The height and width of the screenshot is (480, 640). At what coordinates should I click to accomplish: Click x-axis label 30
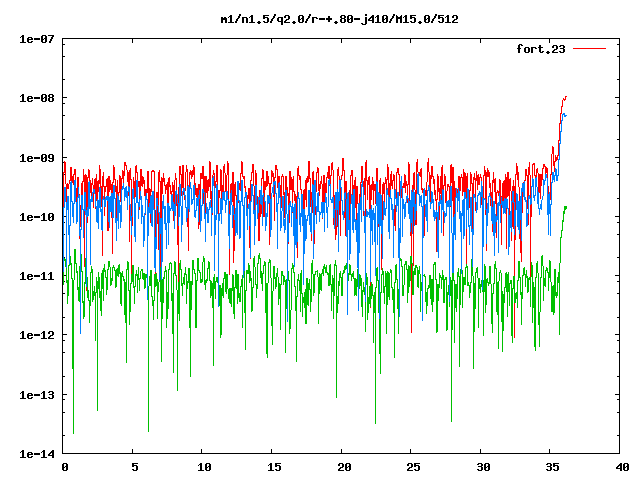(483, 467)
